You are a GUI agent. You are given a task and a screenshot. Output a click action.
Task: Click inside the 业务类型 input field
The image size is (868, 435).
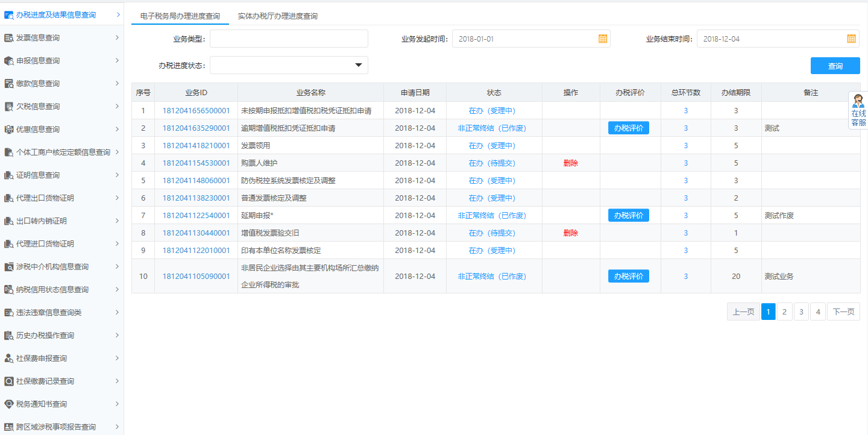pyautogui.click(x=289, y=38)
